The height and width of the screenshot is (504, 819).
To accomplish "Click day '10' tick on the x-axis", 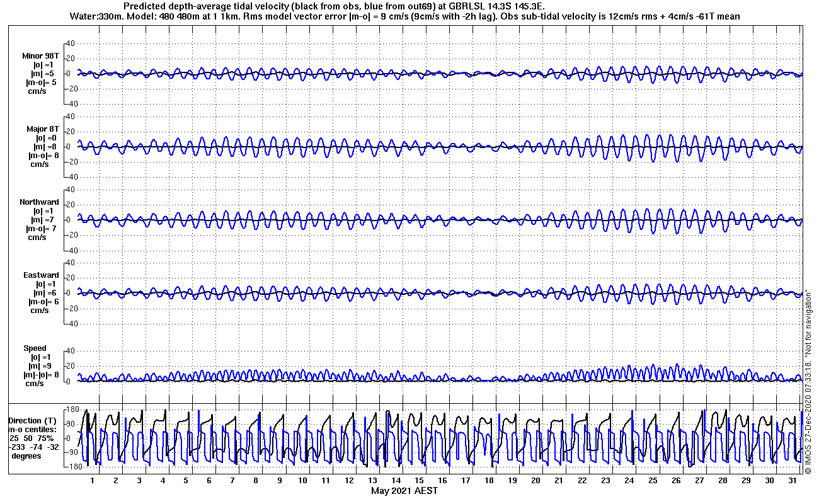I will pos(302,480).
